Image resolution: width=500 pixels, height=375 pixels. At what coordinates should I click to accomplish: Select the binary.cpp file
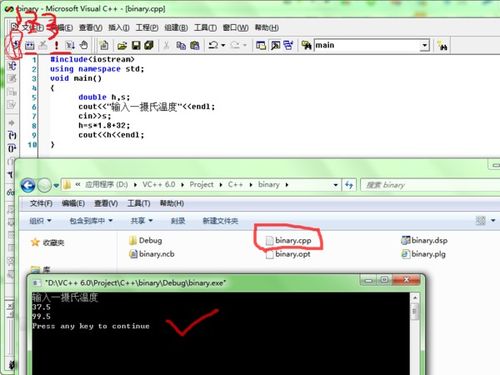(x=289, y=240)
